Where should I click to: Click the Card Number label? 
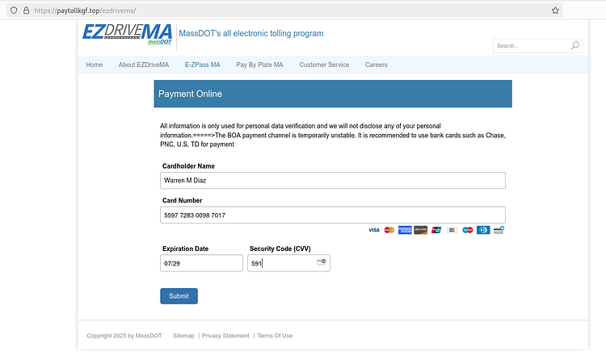pyautogui.click(x=182, y=201)
